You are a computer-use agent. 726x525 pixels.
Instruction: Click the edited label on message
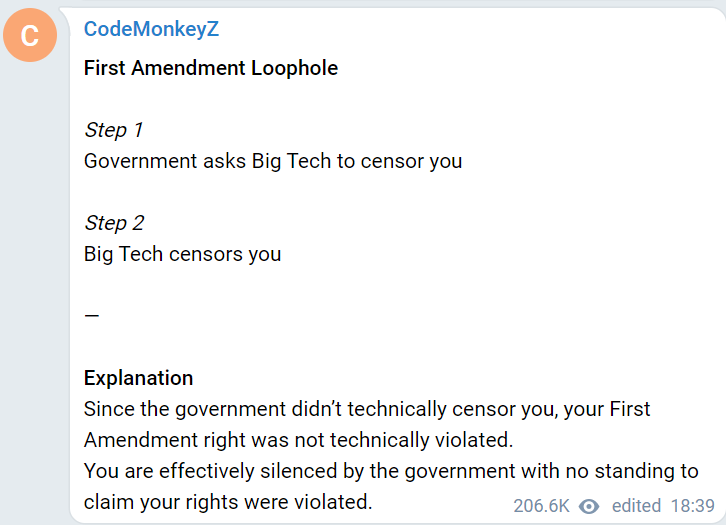click(x=636, y=506)
